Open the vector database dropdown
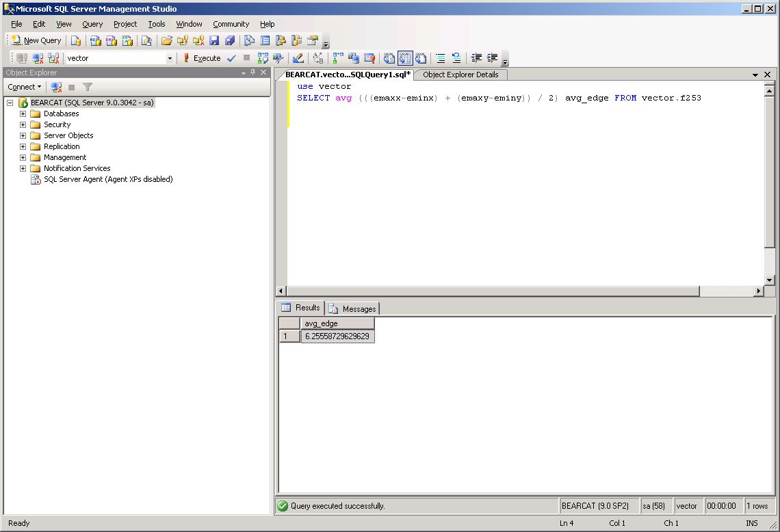The height and width of the screenshot is (532, 780). 170,59
